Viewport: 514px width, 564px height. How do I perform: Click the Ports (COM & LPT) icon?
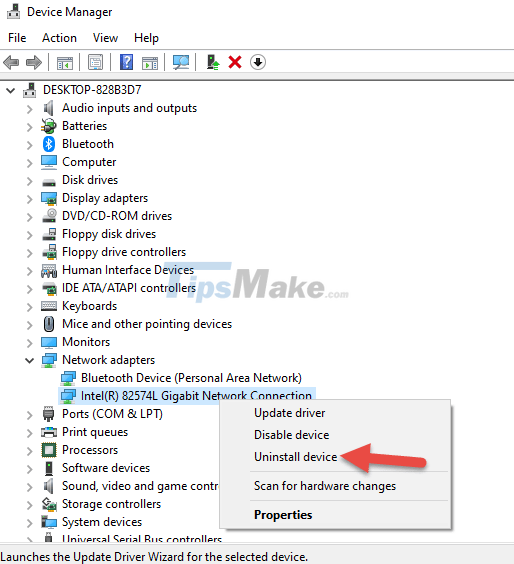coord(49,414)
